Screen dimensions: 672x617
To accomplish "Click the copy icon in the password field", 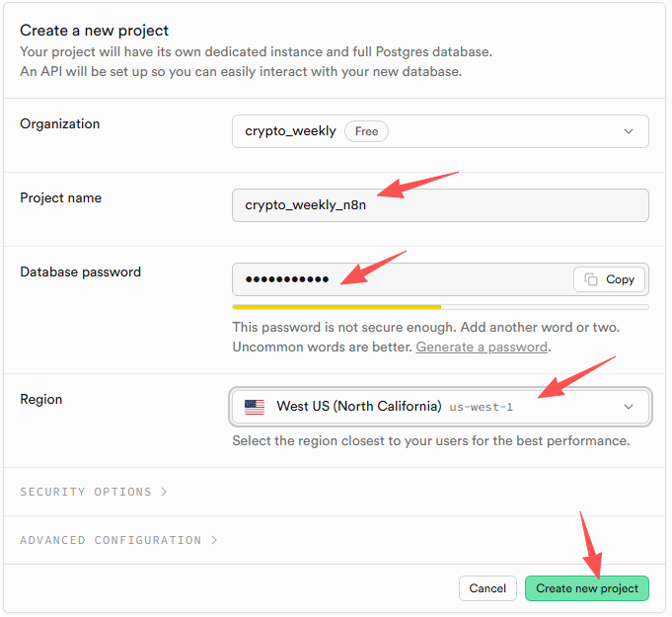I will tap(591, 279).
